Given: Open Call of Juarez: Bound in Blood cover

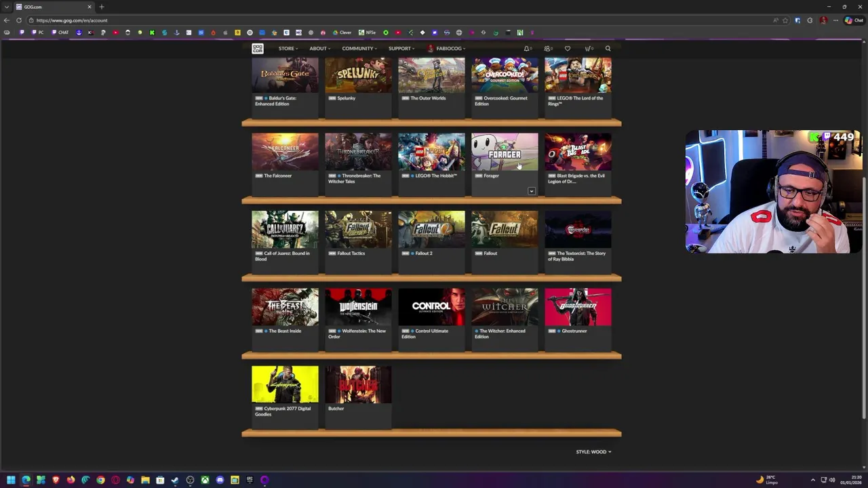Looking at the screenshot, I should click(x=285, y=229).
